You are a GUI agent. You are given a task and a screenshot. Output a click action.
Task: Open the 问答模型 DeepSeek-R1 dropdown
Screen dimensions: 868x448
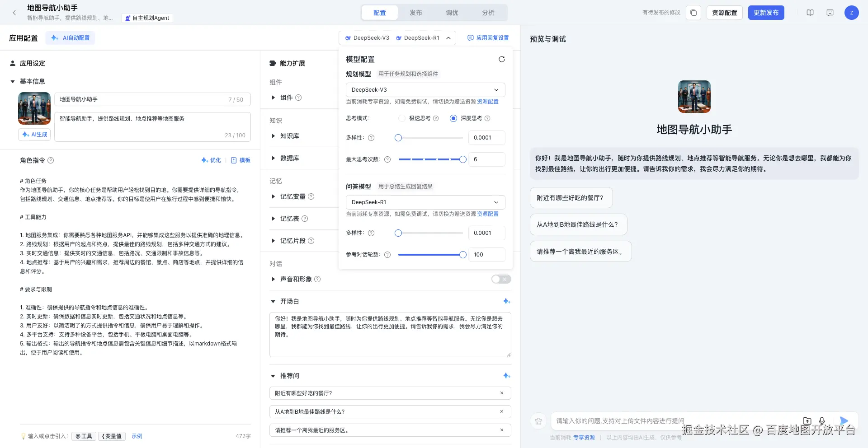pos(425,202)
